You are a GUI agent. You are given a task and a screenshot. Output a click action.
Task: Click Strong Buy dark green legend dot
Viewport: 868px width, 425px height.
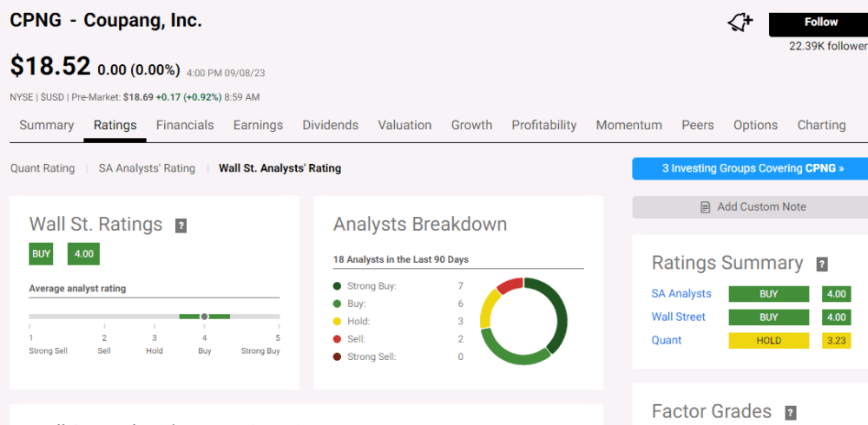click(x=337, y=286)
